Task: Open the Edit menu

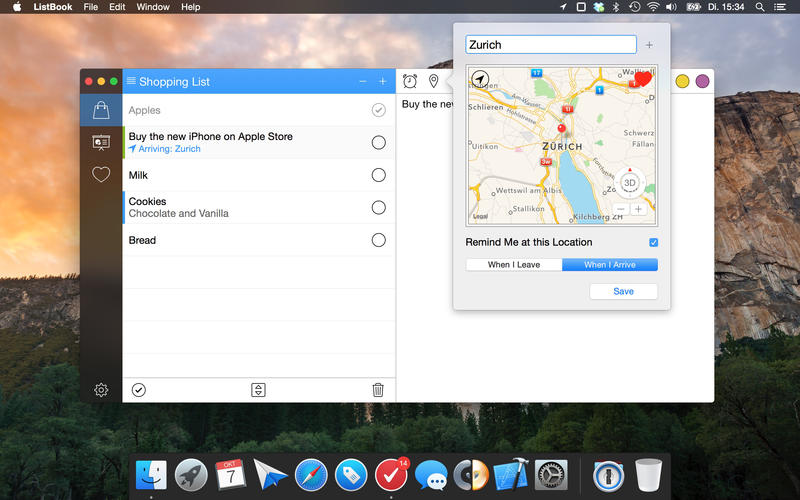Action: [117, 7]
